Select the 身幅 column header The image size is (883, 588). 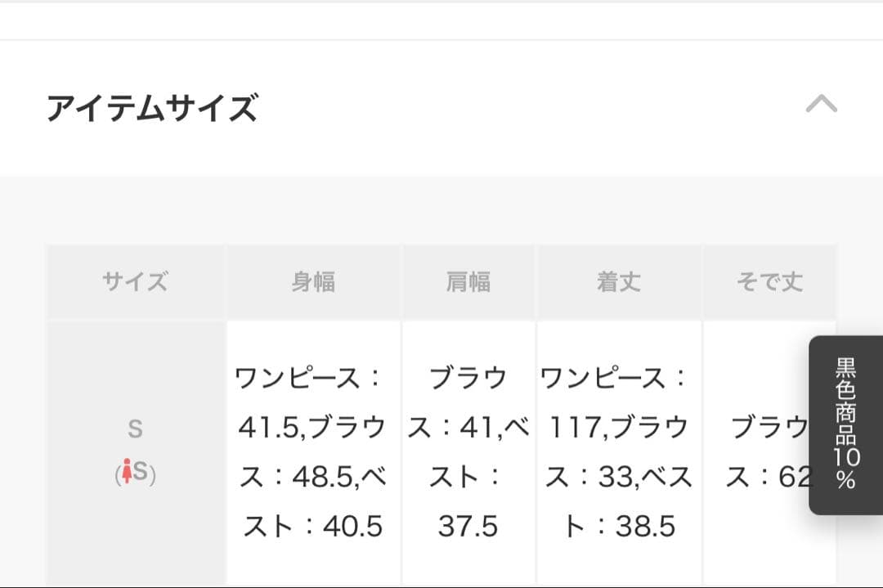point(313,281)
